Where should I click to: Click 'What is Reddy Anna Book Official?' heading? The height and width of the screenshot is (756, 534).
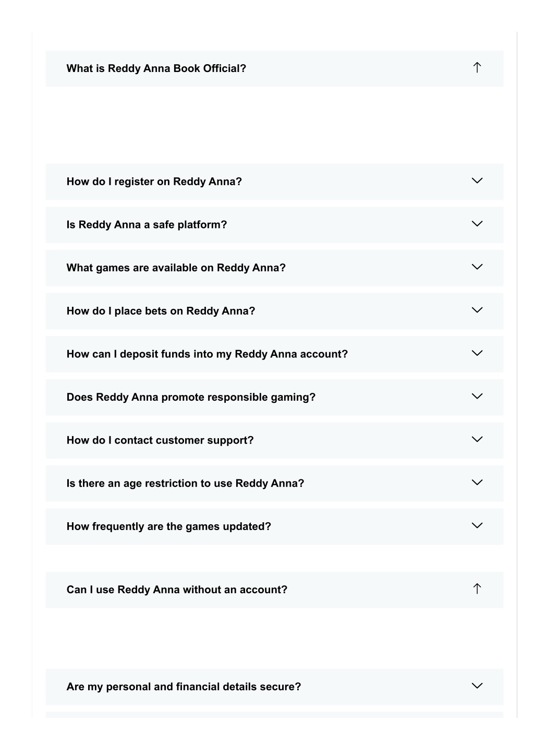pos(156,68)
